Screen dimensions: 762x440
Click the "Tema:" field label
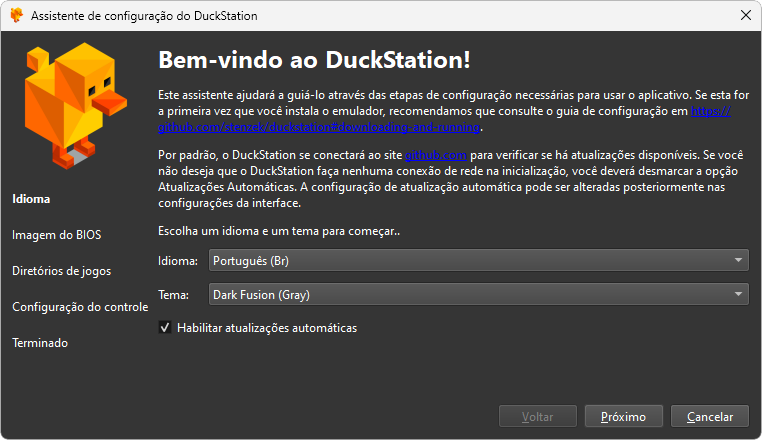tap(174, 295)
